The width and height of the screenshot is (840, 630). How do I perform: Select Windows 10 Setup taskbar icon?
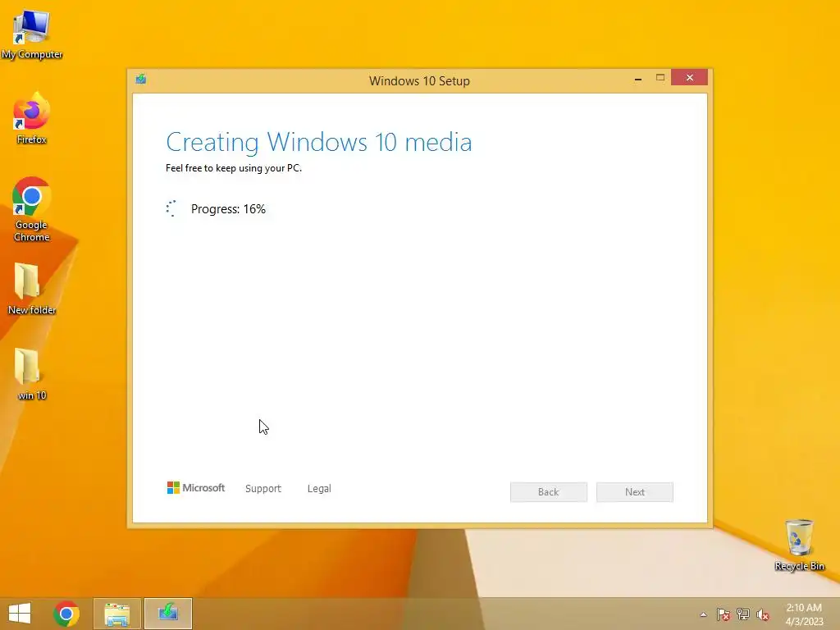tap(167, 614)
